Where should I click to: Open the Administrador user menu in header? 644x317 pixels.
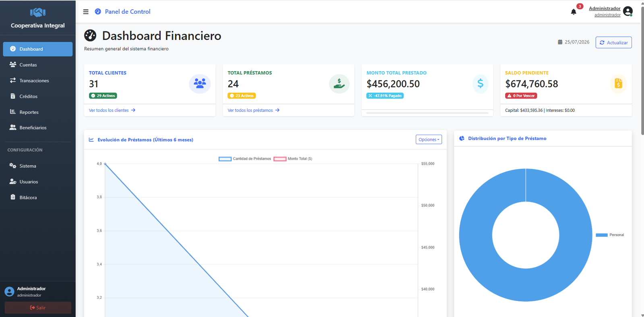pos(611,11)
